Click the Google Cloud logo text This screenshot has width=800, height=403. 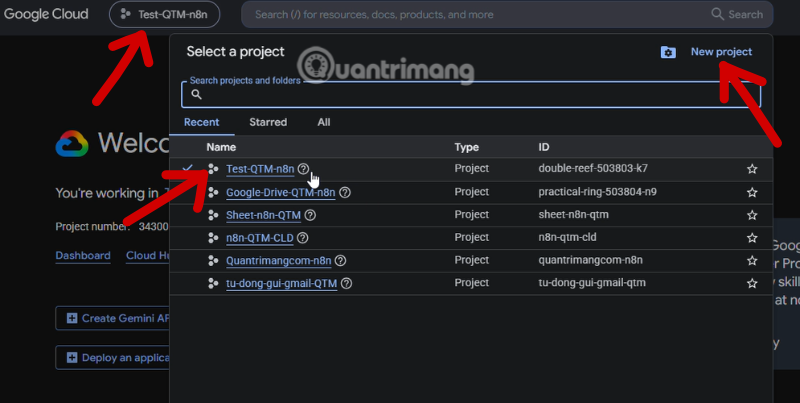tap(46, 14)
